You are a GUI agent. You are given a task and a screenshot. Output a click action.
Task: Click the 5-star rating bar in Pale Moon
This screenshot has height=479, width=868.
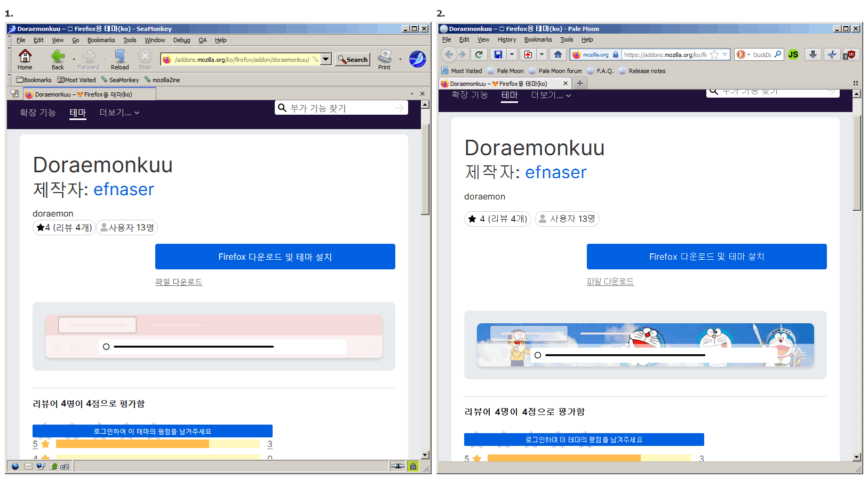tap(590, 458)
